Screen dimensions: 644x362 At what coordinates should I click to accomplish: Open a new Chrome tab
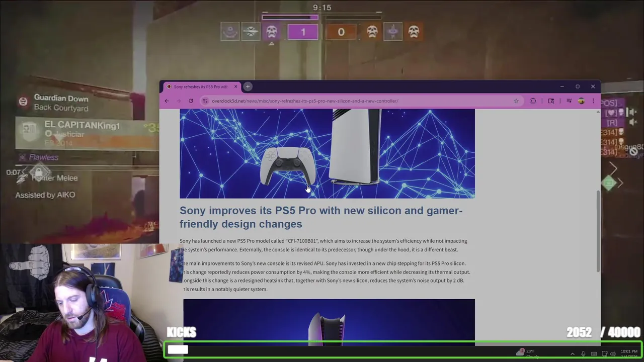click(248, 86)
